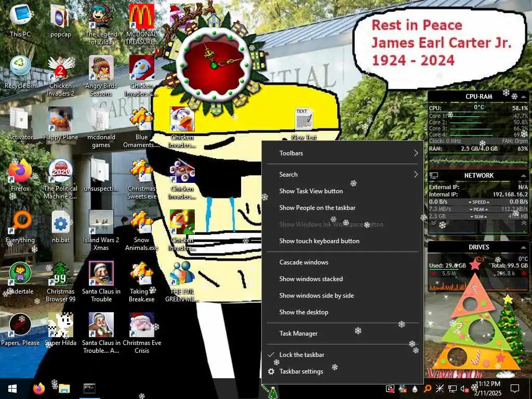Select the Firefox desktop shortcut
Image resolution: width=532 pixels, height=399 pixels.
click(20, 175)
